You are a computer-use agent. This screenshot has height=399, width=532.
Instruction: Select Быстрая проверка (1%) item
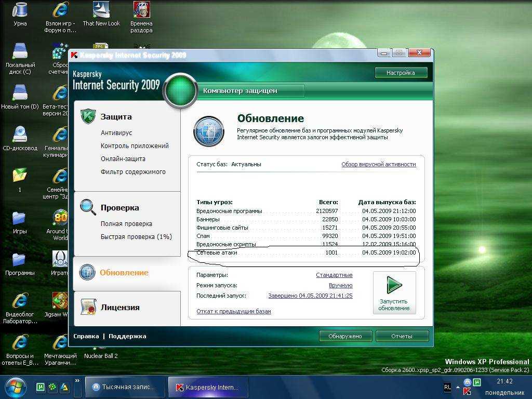point(136,236)
